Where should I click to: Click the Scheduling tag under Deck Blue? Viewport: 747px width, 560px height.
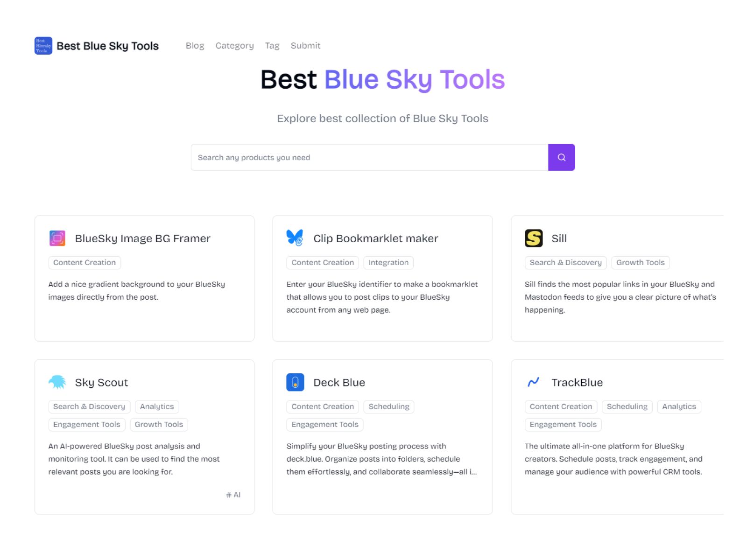[389, 406]
